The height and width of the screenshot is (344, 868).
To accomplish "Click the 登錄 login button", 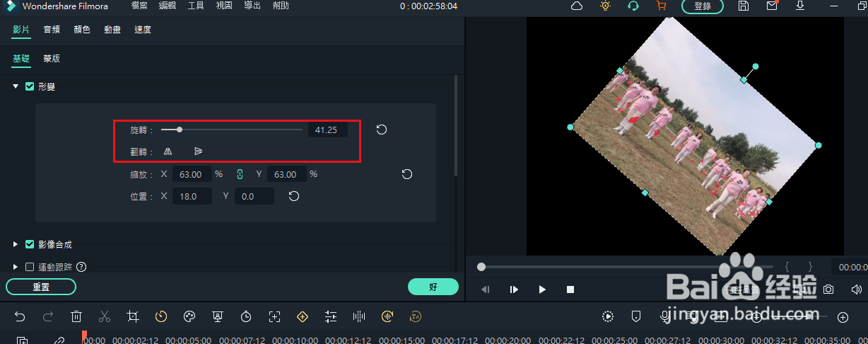I will [703, 6].
